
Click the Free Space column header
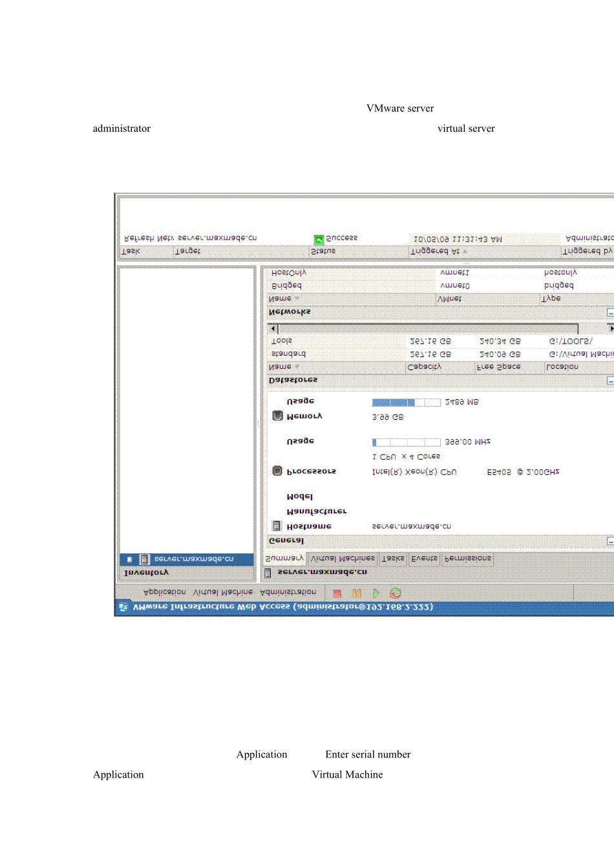click(509, 367)
